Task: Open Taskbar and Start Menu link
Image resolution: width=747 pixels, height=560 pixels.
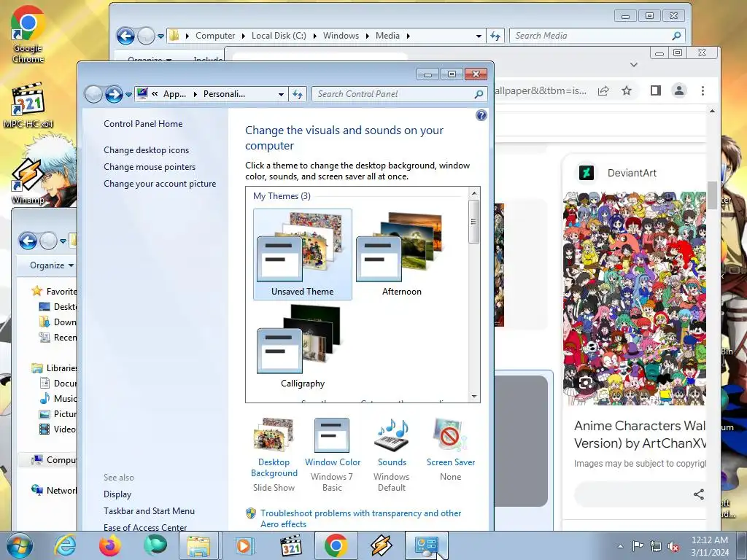Action: (x=149, y=511)
